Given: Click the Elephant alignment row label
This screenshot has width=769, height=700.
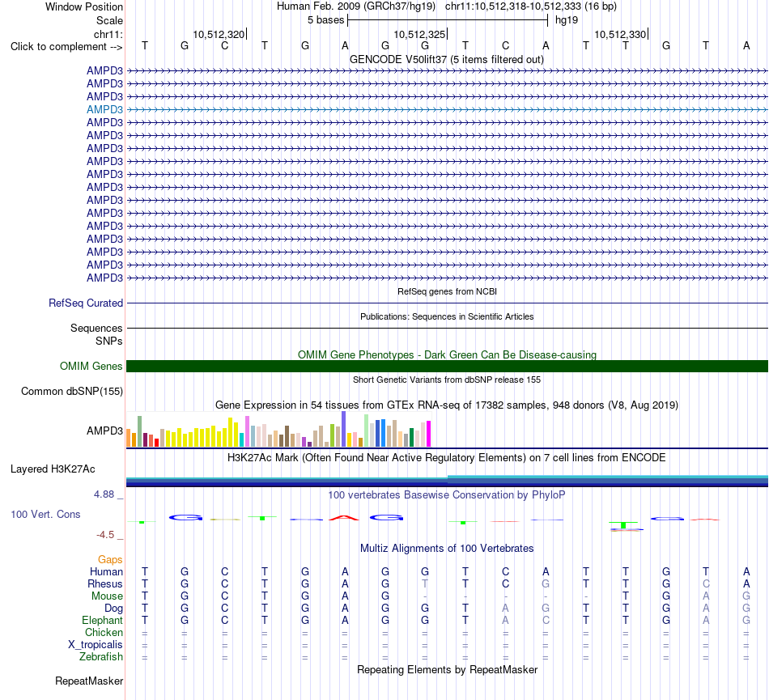Looking at the screenshot, I should pos(102,620).
